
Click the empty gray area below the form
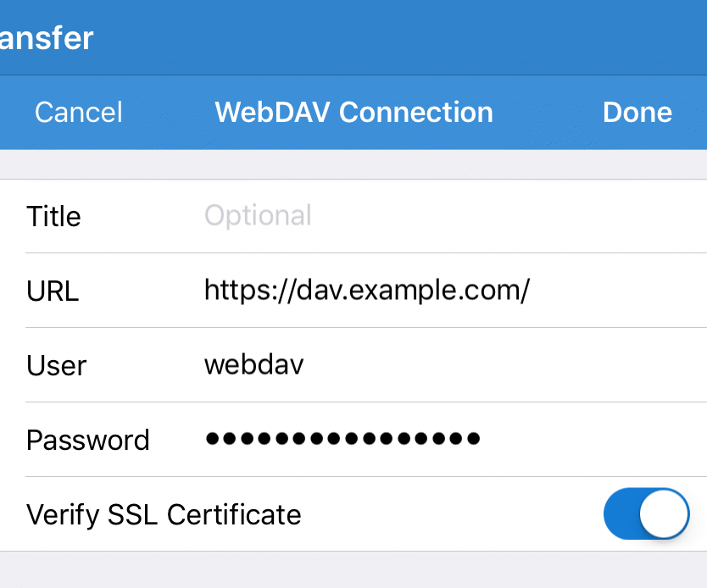click(x=353, y=570)
